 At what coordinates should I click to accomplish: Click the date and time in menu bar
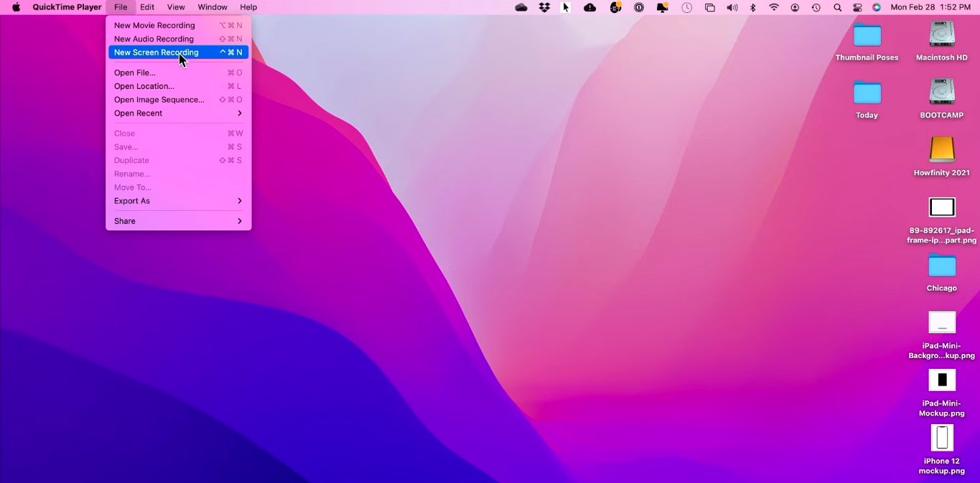coord(930,7)
